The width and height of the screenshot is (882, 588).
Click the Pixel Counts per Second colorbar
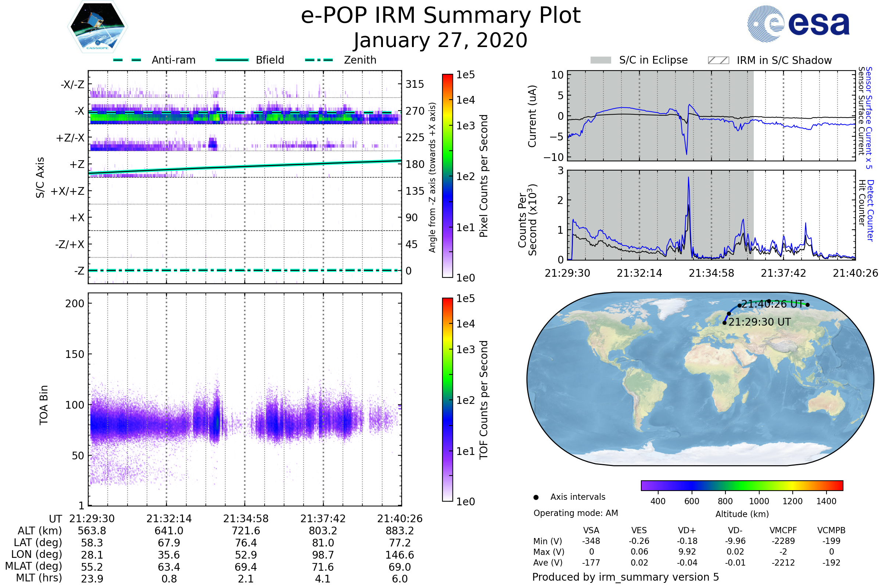click(447, 176)
